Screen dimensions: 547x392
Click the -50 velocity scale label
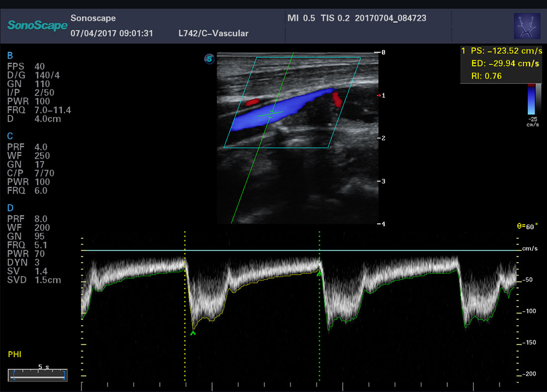click(x=528, y=280)
